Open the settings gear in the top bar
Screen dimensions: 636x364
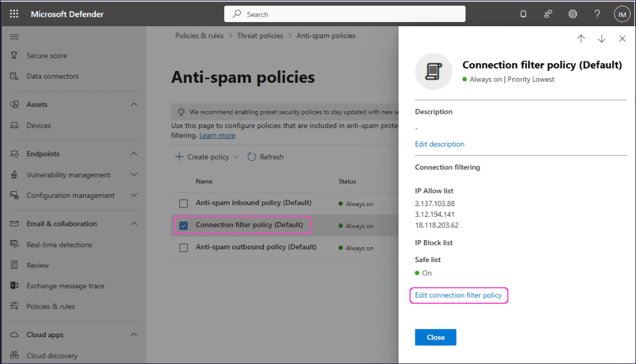click(x=572, y=13)
